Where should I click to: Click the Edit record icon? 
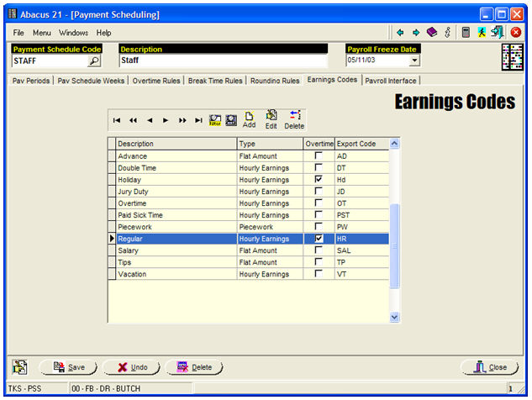click(x=271, y=119)
